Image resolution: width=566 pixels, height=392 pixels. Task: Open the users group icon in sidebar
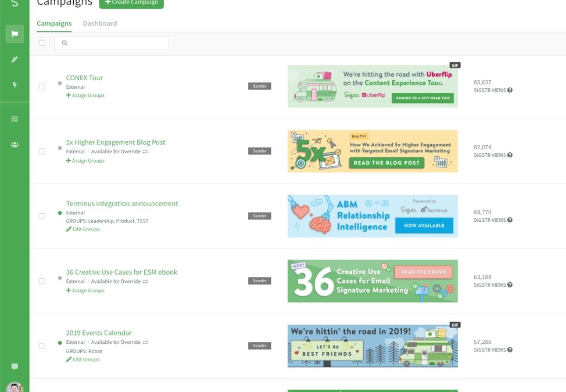coord(15,145)
